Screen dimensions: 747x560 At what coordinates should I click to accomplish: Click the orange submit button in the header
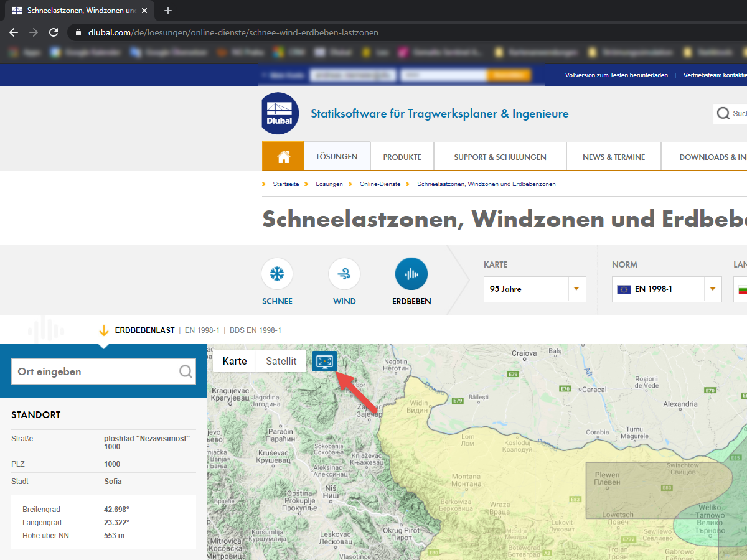pos(509,75)
